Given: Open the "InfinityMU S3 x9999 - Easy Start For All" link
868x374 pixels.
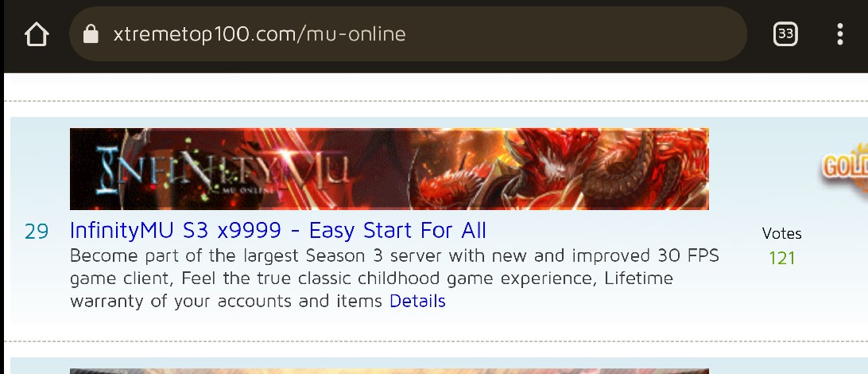Looking at the screenshot, I should tap(278, 230).
